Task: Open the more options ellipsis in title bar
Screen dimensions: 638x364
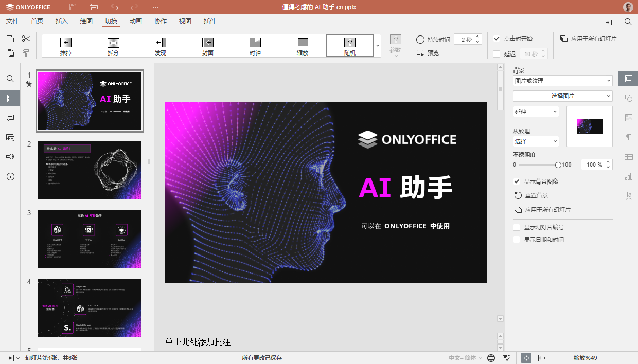Action: [155, 7]
